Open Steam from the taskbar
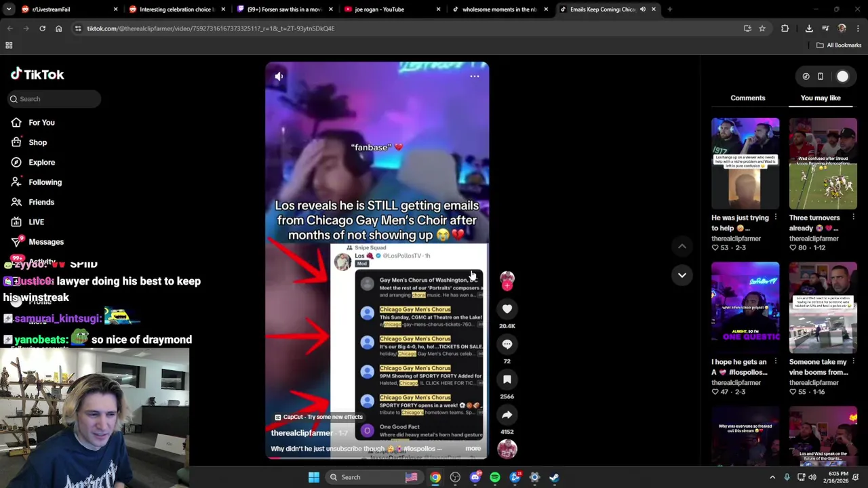868x488 pixels. pyautogui.click(x=554, y=477)
